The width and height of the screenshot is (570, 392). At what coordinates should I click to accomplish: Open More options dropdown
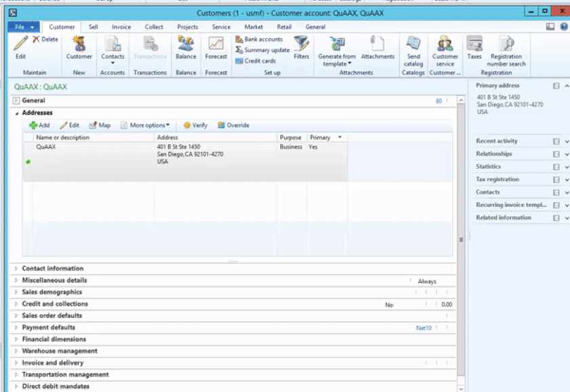(x=145, y=125)
